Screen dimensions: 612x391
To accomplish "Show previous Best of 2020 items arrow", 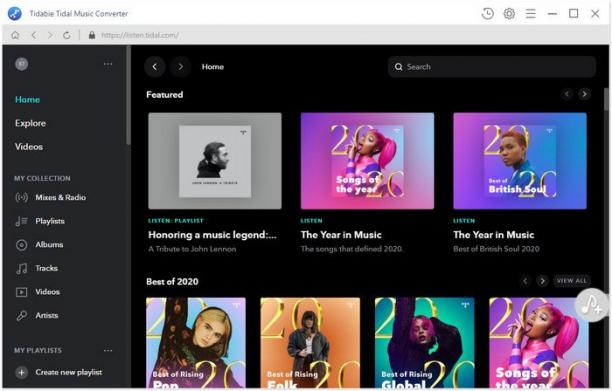I will click(525, 281).
